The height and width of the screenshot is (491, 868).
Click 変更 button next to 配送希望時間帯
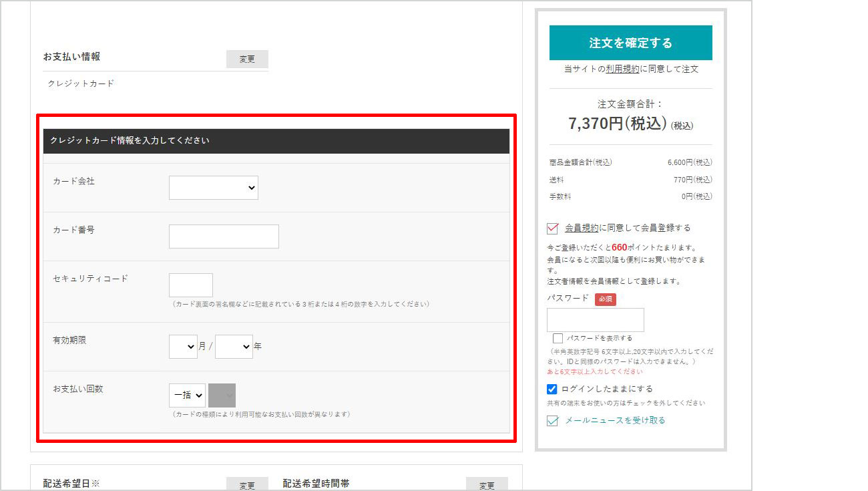tap(487, 485)
